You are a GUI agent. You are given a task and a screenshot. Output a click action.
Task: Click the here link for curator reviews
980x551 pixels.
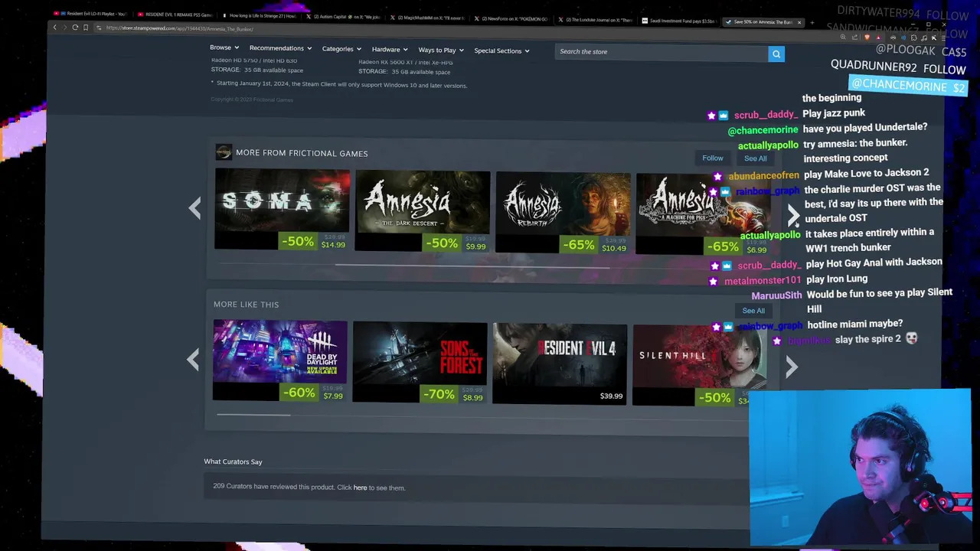[x=360, y=487]
